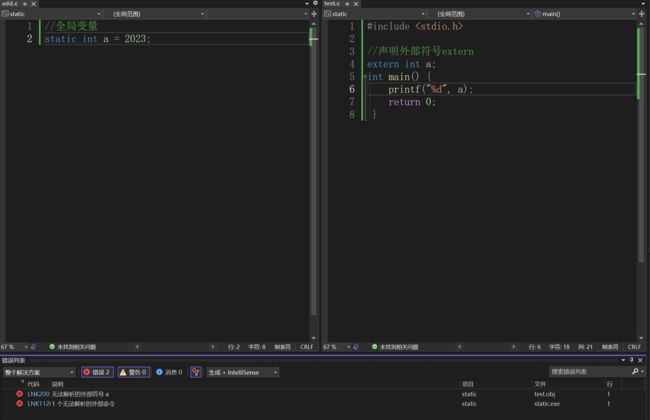Screen dimensions: 650x420
Task: Toggle the 错误 2 errors filter
Action: [x=97, y=372]
